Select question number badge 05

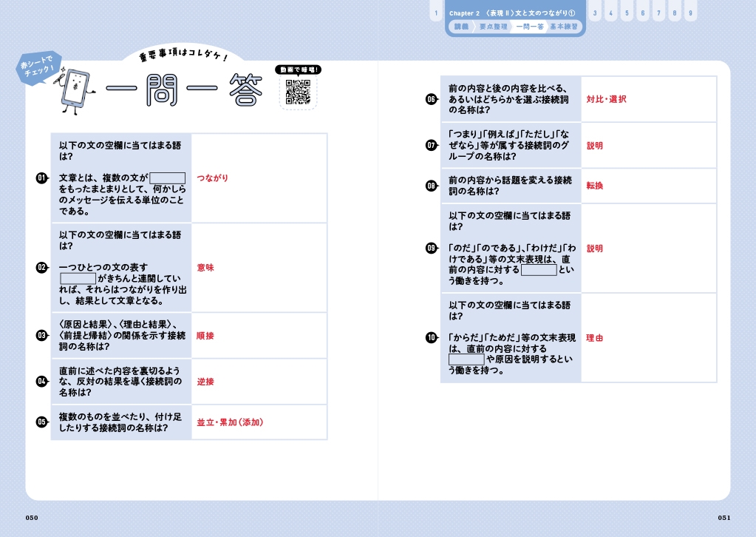tap(42, 422)
